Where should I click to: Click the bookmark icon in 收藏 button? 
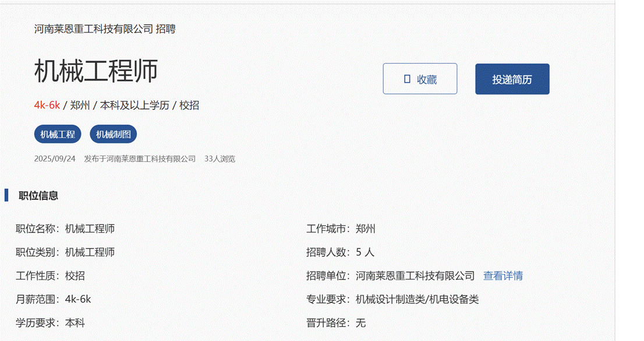click(407, 79)
